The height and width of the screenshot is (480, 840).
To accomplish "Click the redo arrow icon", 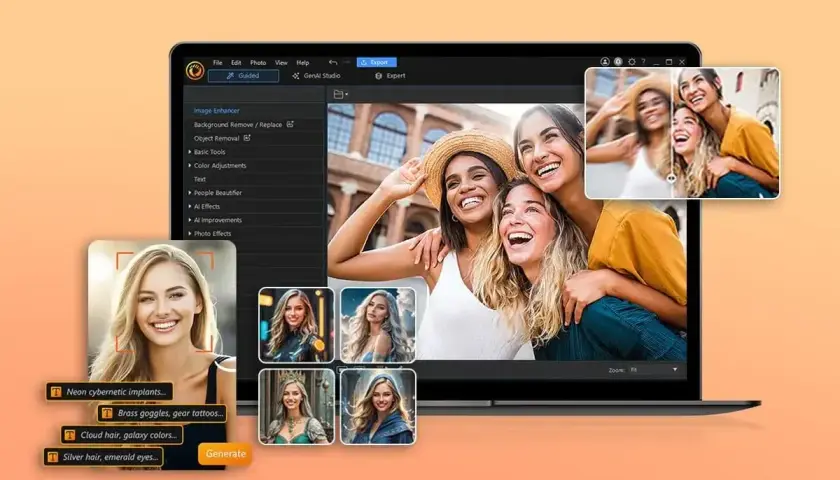I will (x=347, y=62).
